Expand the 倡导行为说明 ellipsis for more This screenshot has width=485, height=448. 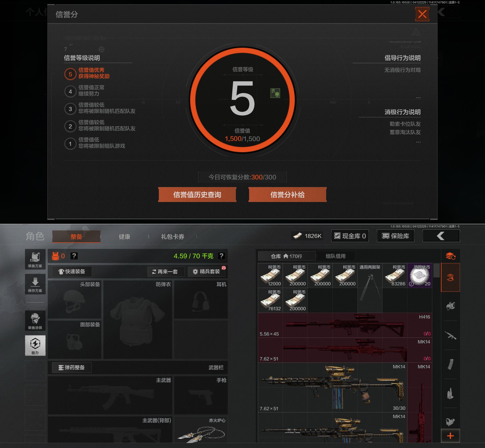pyautogui.click(x=418, y=98)
